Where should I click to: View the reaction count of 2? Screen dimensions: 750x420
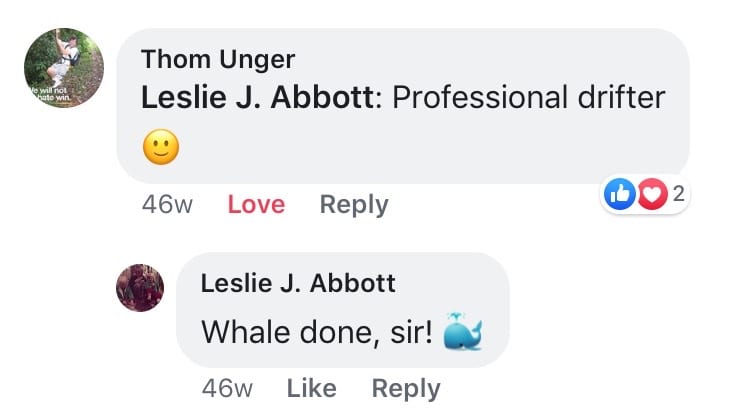coord(679,195)
